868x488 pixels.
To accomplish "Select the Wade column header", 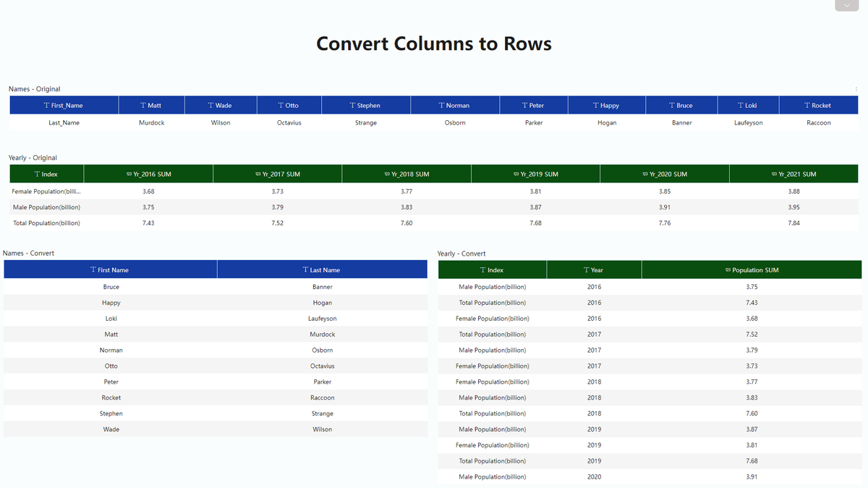I will pyautogui.click(x=221, y=105).
